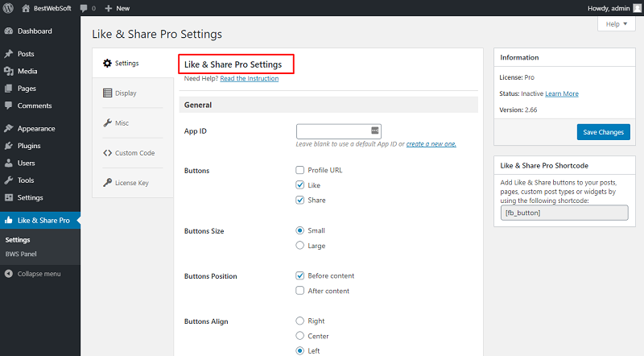Select the [fb_button] shortcode field
The image size is (644, 356).
pyautogui.click(x=564, y=213)
